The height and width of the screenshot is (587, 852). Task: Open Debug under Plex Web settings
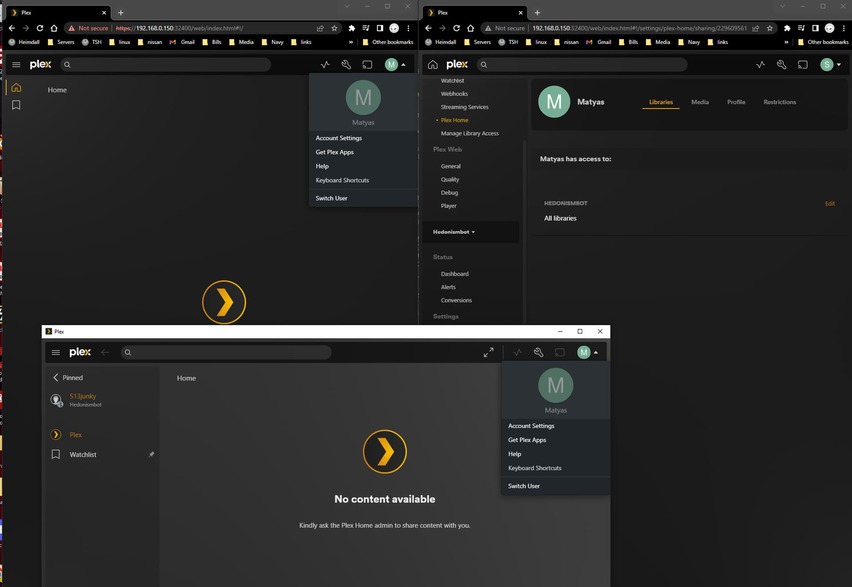click(449, 192)
